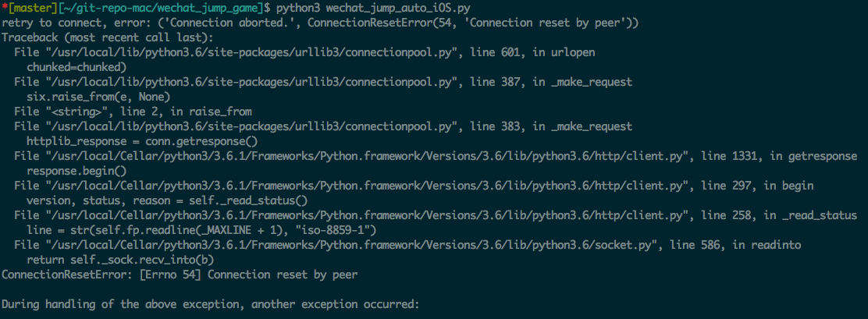Click the 'ConnectionResetError: [Errno 54]' line
Image resolution: width=868 pixels, height=319 pixels.
[x=180, y=275]
